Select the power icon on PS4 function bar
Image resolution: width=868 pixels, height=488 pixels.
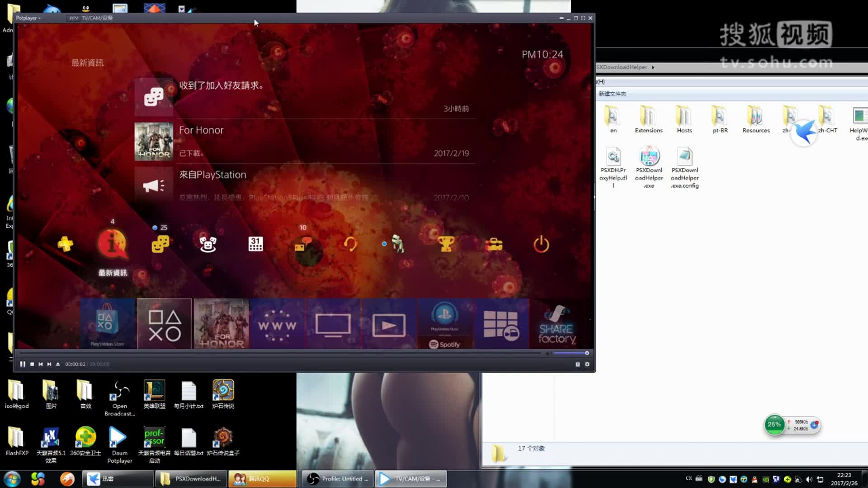(541, 244)
